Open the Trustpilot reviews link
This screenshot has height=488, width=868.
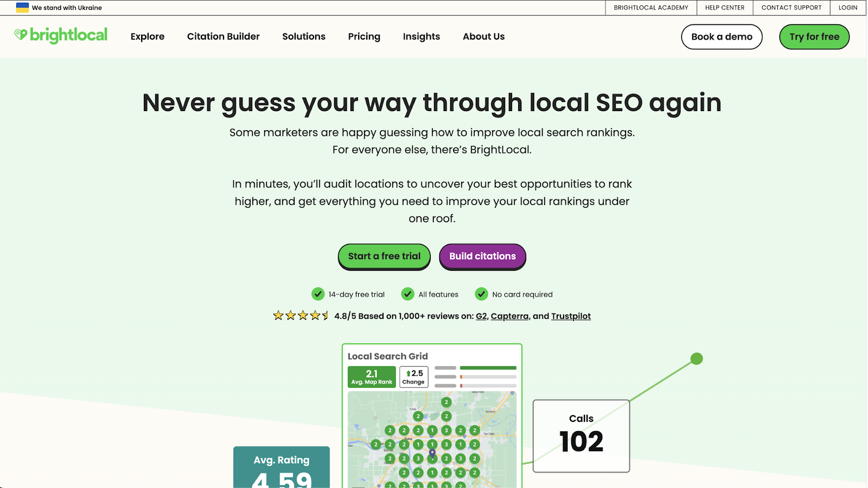[x=571, y=316]
